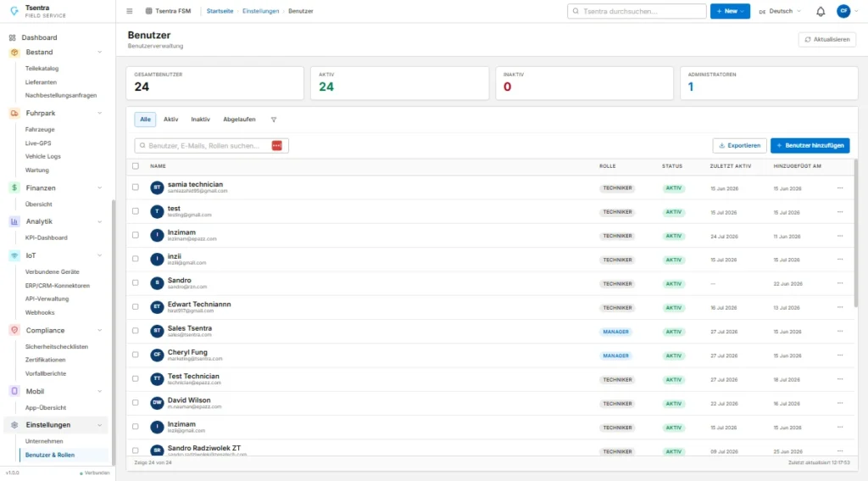Collapse the Fuhrpark section chevron
868x481 pixels.
coord(100,113)
